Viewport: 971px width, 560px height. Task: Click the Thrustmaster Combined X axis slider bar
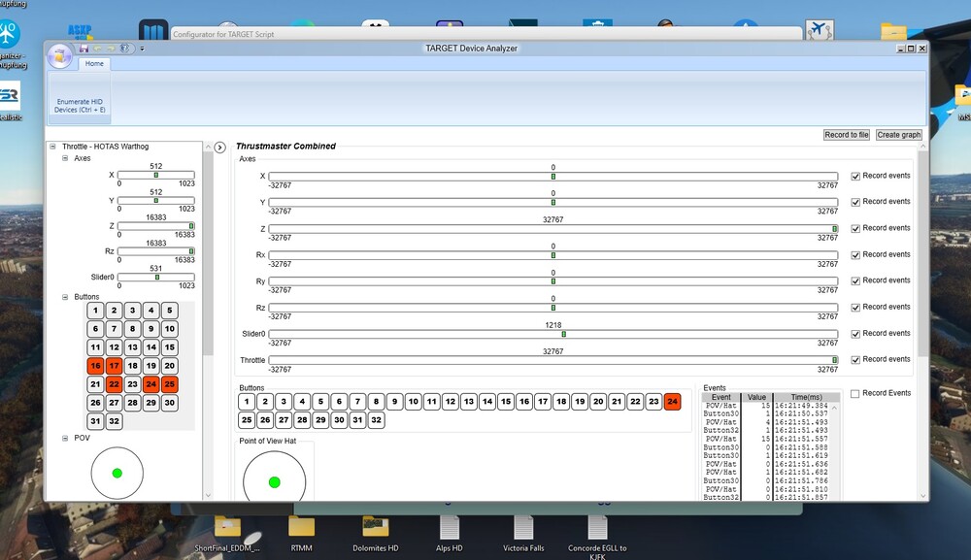coord(553,177)
